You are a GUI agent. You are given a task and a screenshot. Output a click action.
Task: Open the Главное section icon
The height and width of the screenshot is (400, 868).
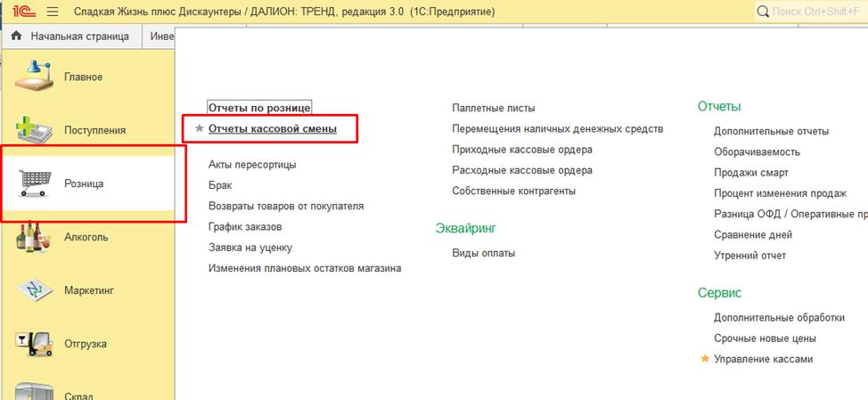click(34, 76)
